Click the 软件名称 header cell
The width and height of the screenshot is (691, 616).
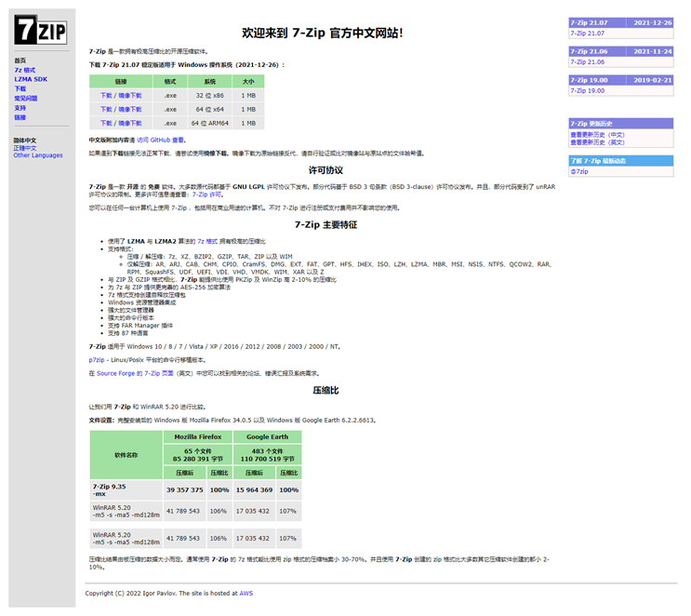[x=126, y=455]
